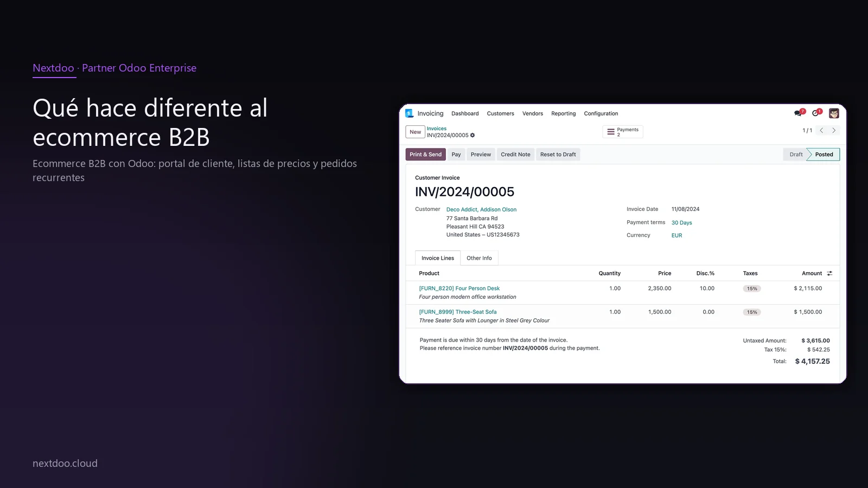Open the Invoicing app icon
This screenshot has height=488, width=868.
tap(409, 113)
